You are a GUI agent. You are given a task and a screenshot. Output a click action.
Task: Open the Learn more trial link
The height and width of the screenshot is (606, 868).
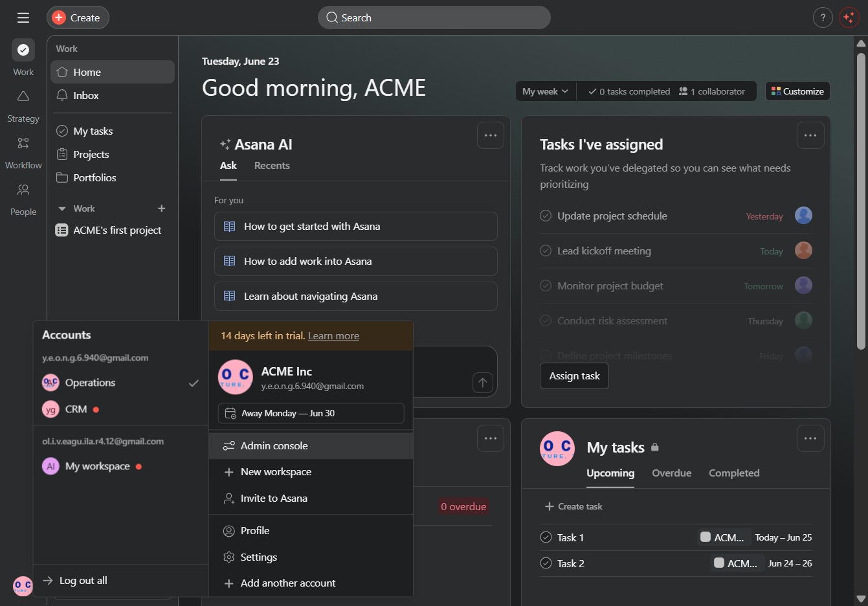(x=333, y=336)
